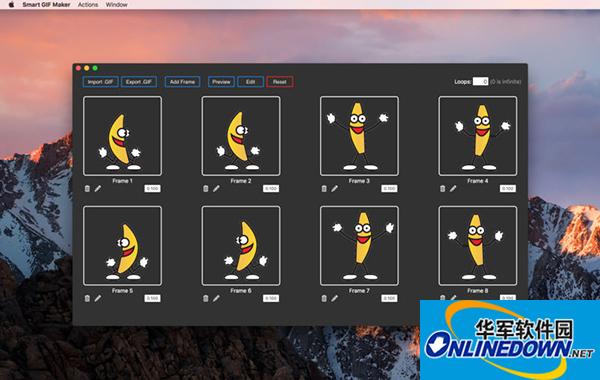The width and height of the screenshot is (600, 380).
Task: Open pencil editor for Frame 3
Action: point(335,188)
